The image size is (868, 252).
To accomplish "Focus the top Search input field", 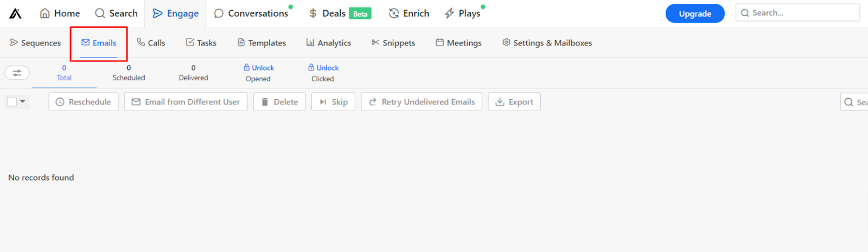I will [797, 13].
